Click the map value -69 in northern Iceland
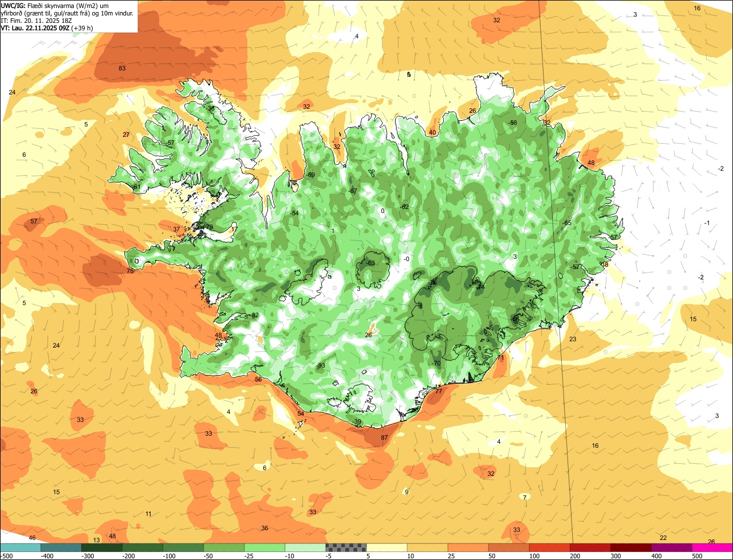The width and height of the screenshot is (733, 560). coord(310,175)
